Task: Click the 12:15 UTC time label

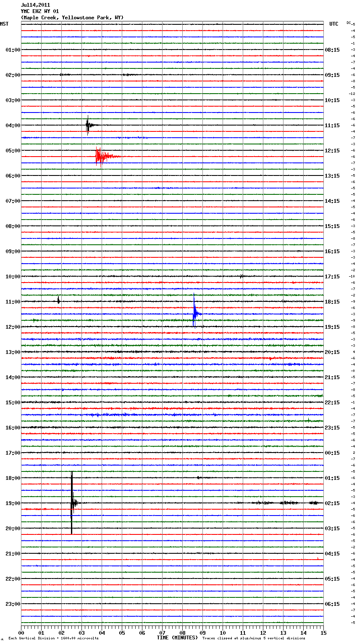Action: [332, 151]
